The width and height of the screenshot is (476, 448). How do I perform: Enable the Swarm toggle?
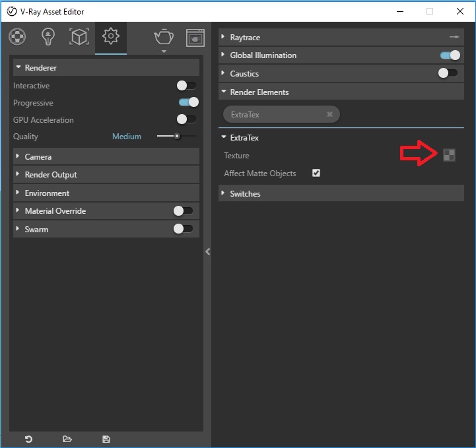183,229
